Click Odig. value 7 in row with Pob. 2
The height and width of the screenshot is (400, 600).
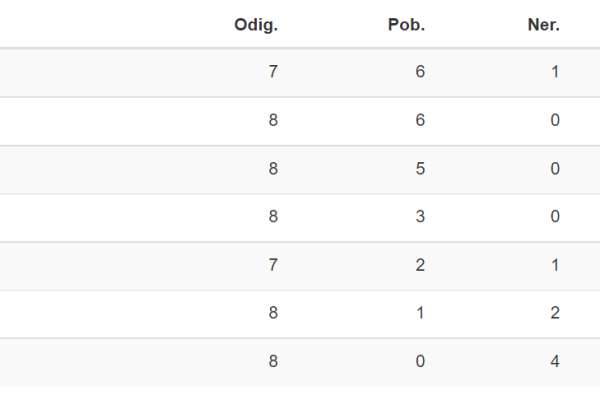tap(273, 265)
